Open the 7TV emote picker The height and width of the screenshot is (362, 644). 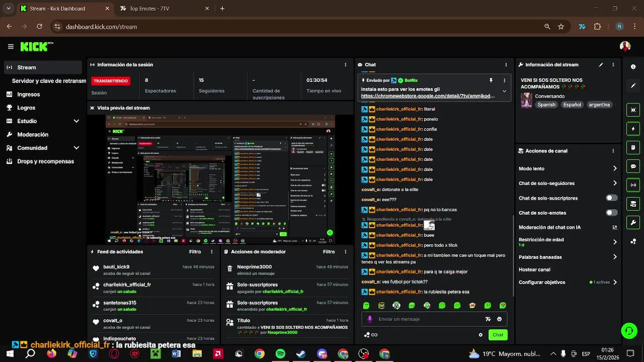(x=488, y=319)
